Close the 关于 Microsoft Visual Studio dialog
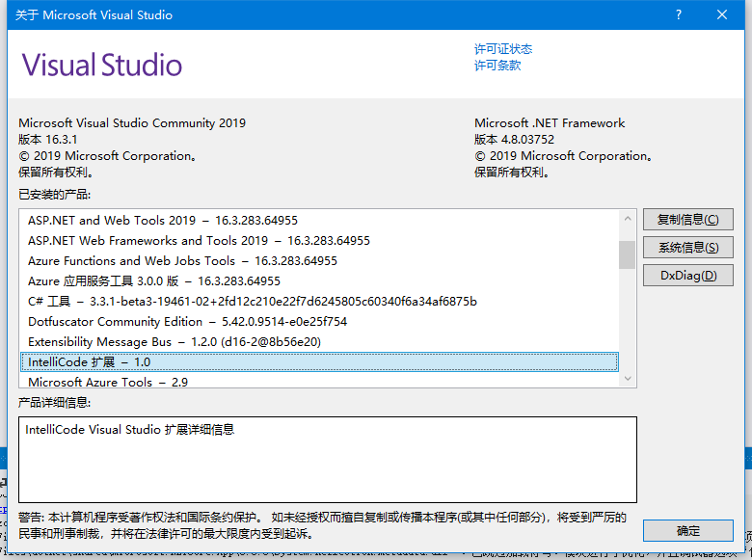 (722, 14)
